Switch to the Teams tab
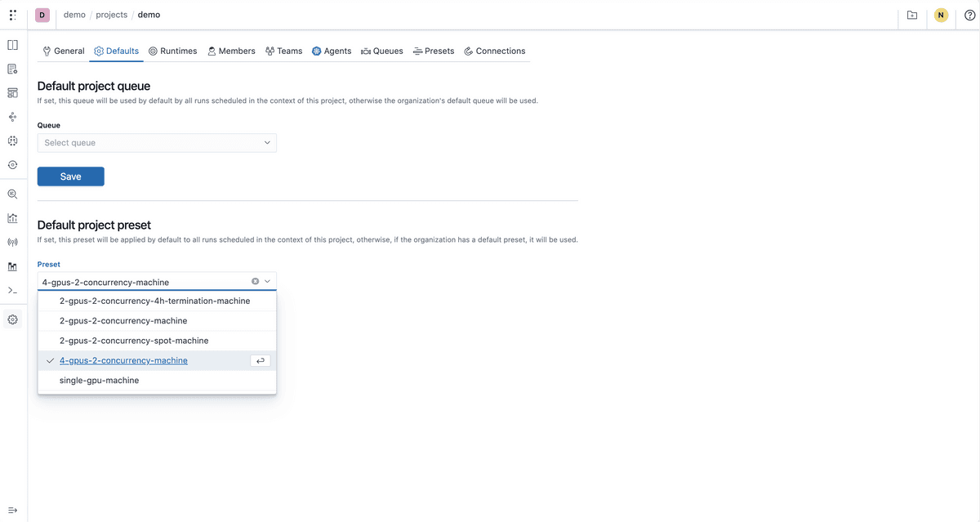The image size is (980, 522). click(x=283, y=51)
